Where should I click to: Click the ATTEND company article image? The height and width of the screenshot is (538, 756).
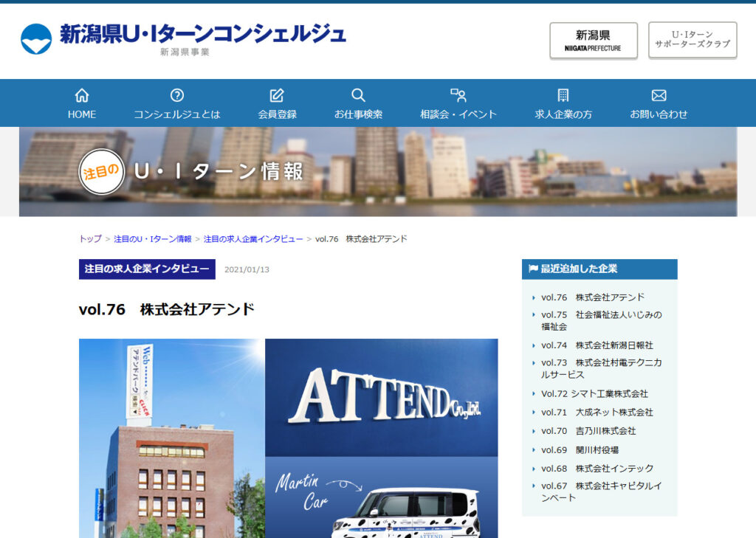[289, 438]
